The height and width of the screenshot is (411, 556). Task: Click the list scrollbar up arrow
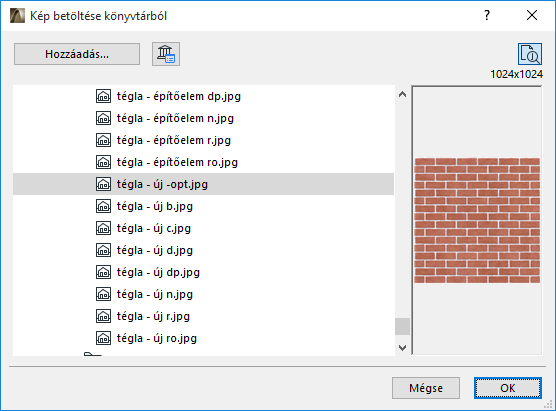(x=402, y=94)
